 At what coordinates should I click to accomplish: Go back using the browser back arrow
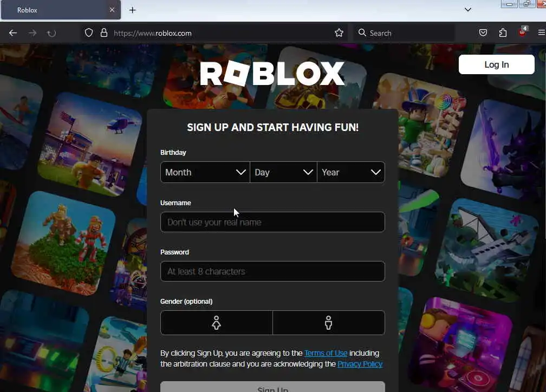click(x=13, y=33)
